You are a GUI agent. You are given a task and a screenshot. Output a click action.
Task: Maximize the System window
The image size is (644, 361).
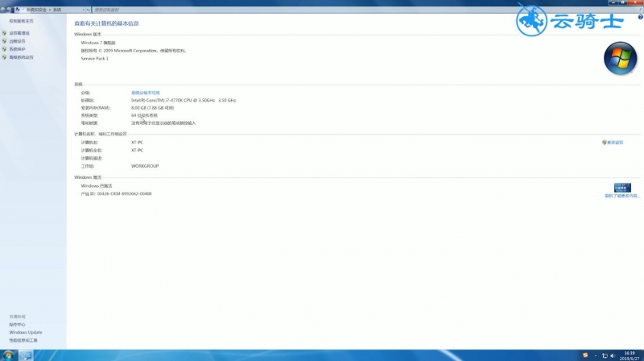click(622, 2)
